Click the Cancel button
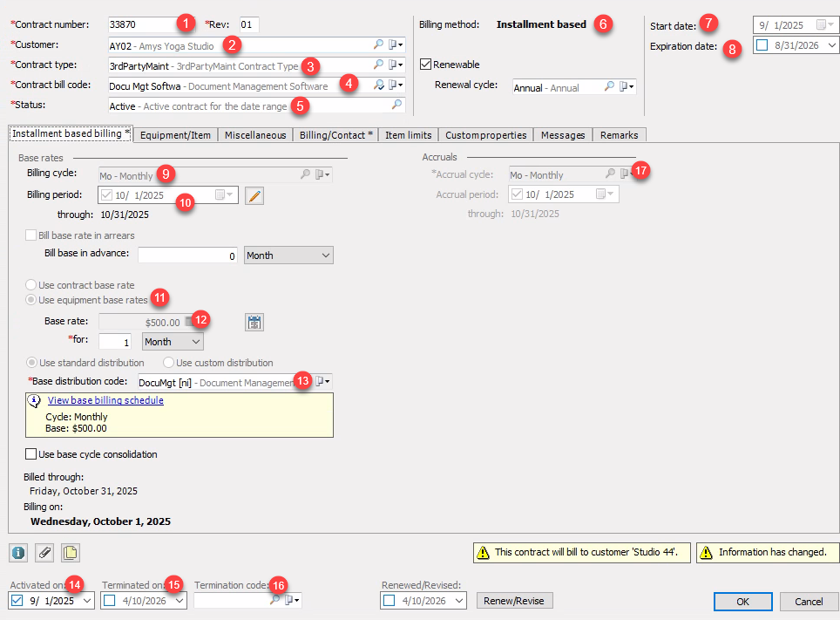840x620 pixels. 809,601
